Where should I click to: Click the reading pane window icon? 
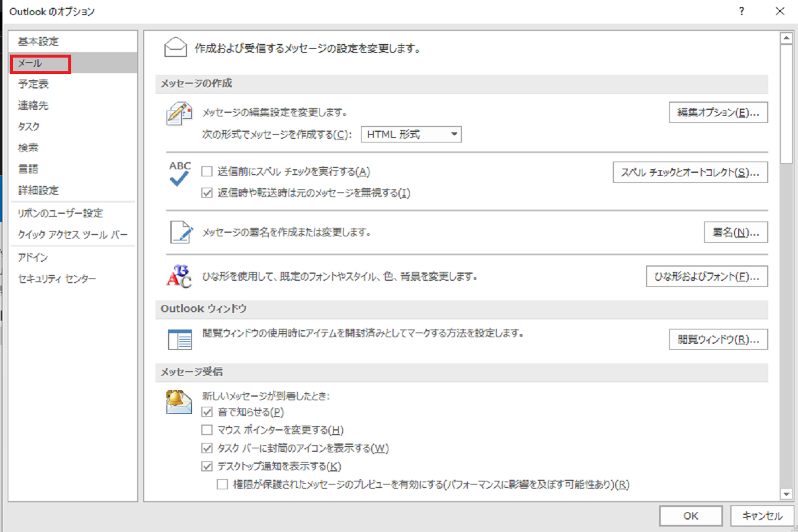tap(179, 340)
